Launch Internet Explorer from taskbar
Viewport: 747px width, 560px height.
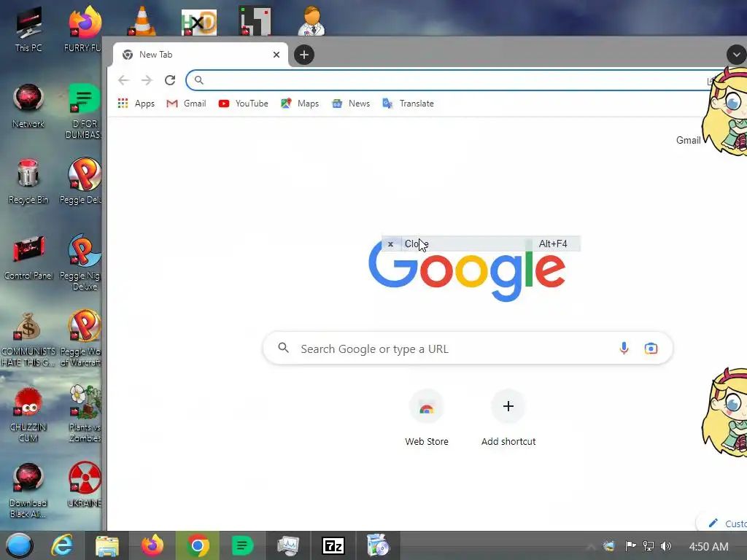coord(62,545)
